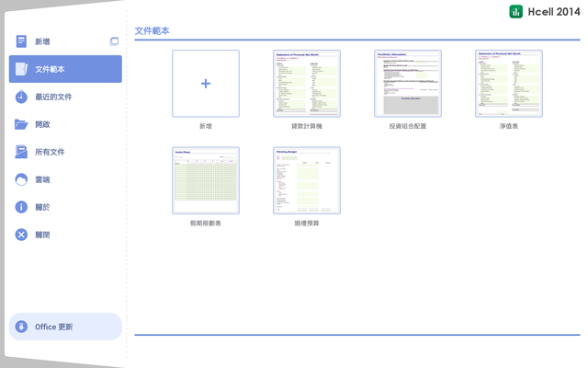Select the 投資組合配置 template
This screenshot has height=368, width=588.
point(408,84)
